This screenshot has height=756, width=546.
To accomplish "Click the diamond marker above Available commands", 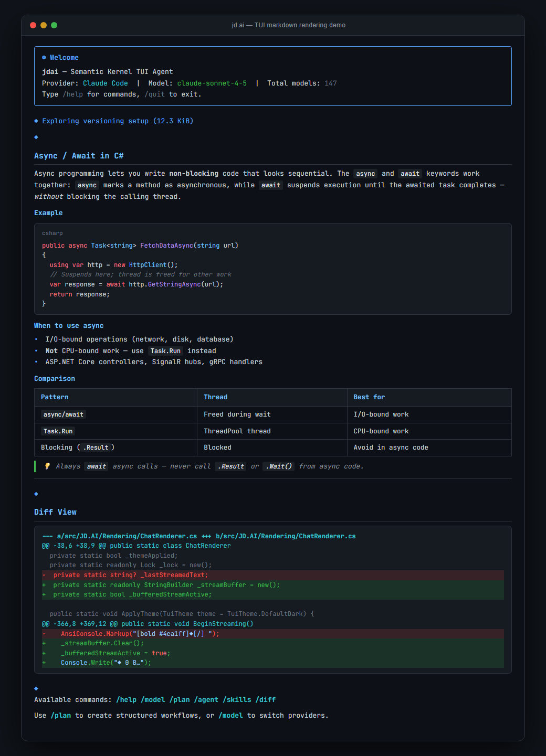I will 36,689.
